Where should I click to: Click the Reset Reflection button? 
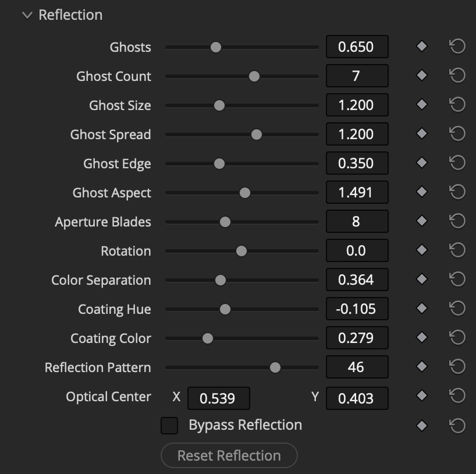coord(229,455)
